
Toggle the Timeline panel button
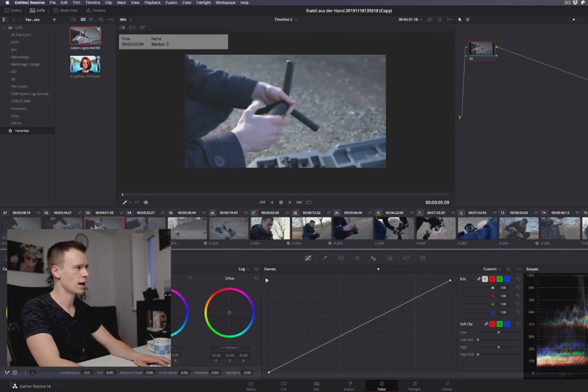pyautogui.click(x=95, y=10)
